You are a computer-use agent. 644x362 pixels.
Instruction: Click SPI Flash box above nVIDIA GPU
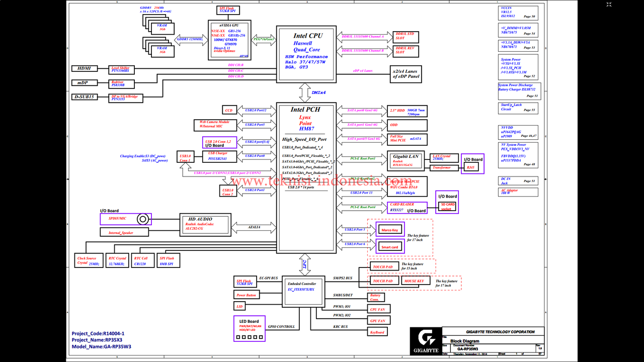click(x=228, y=10)
